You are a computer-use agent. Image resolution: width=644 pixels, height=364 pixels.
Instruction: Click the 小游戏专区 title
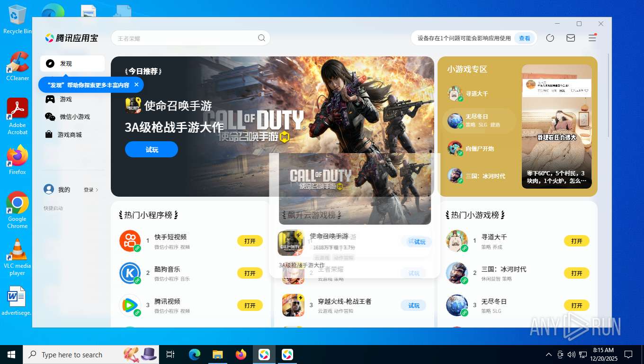tap(467, 69)
